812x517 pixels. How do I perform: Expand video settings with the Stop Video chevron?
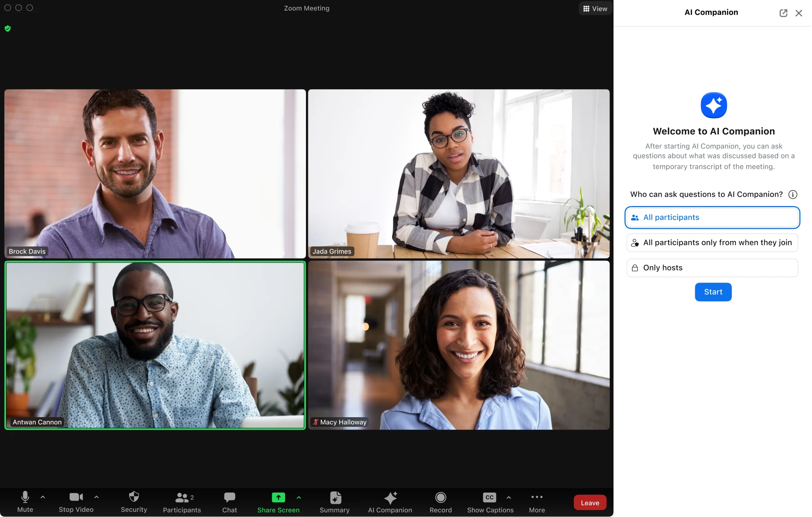coord(96,497)
